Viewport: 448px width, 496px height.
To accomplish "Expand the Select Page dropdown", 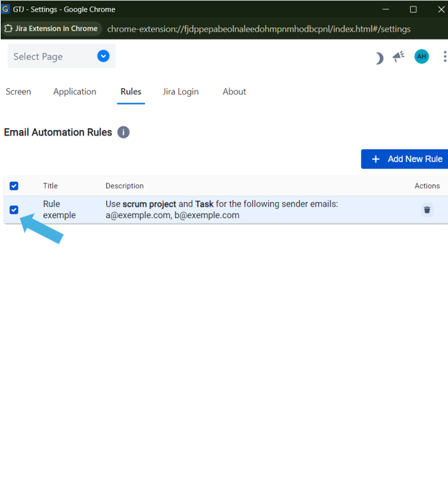I will (61, 57).
